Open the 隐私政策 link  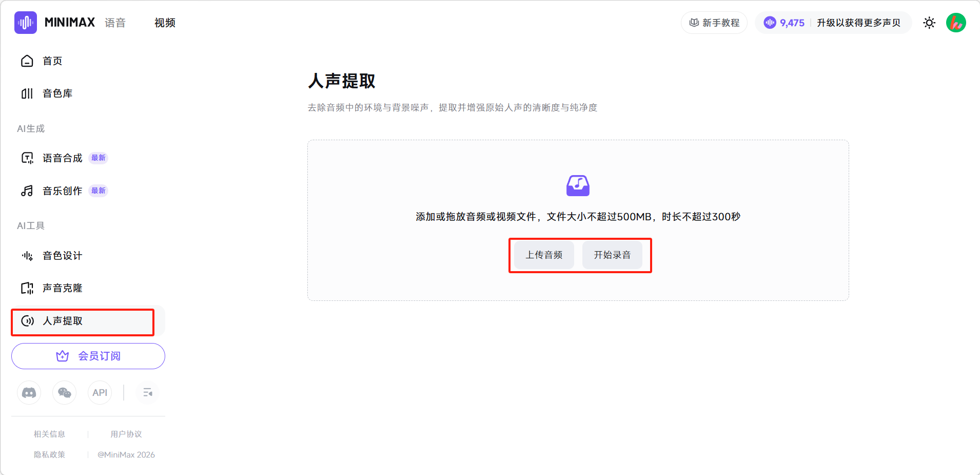tap(49, 454)
